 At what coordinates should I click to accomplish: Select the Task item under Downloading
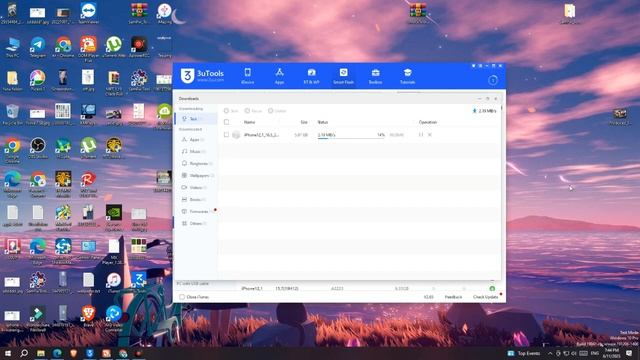pos(196,119)
